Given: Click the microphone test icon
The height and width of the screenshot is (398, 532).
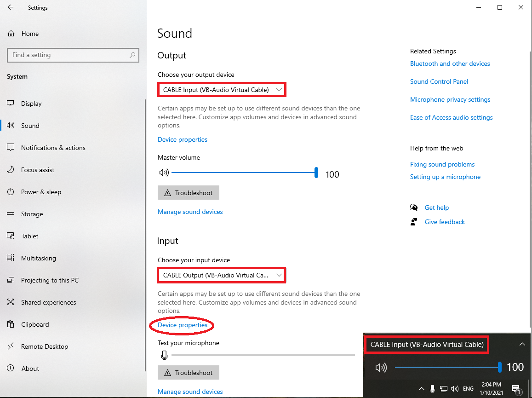Looking at the screenshot, I should tap(164, 355).
